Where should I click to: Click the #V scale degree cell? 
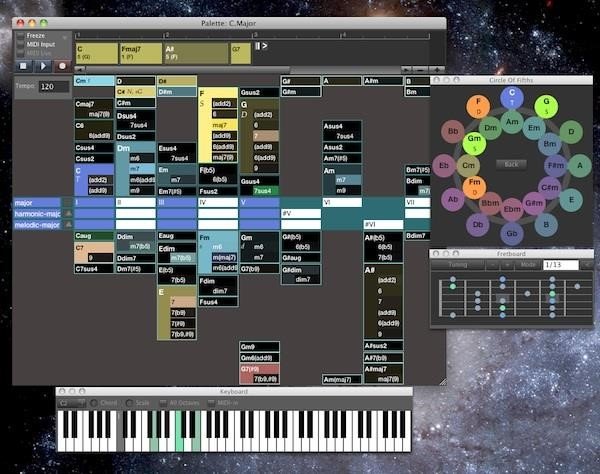click(x=301, y=213)
